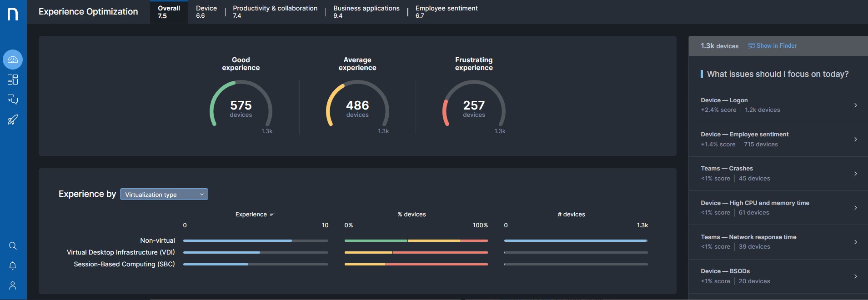Expand the Teams — Crashes issue

tap(778, 173)
